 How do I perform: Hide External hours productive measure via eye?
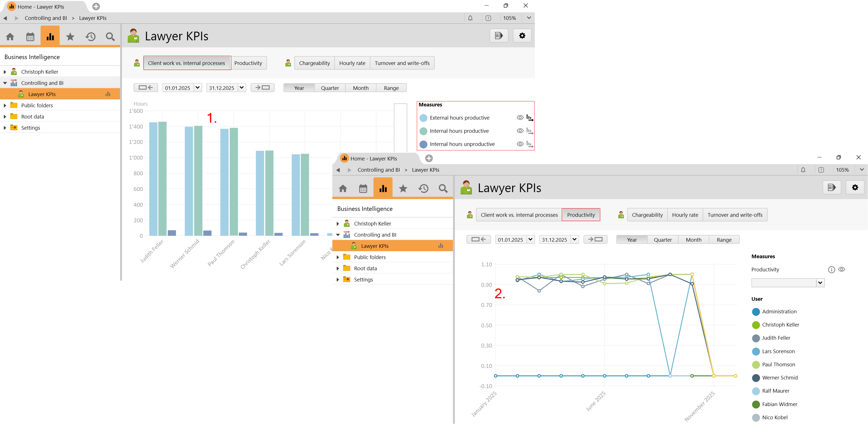pos(520,118)
